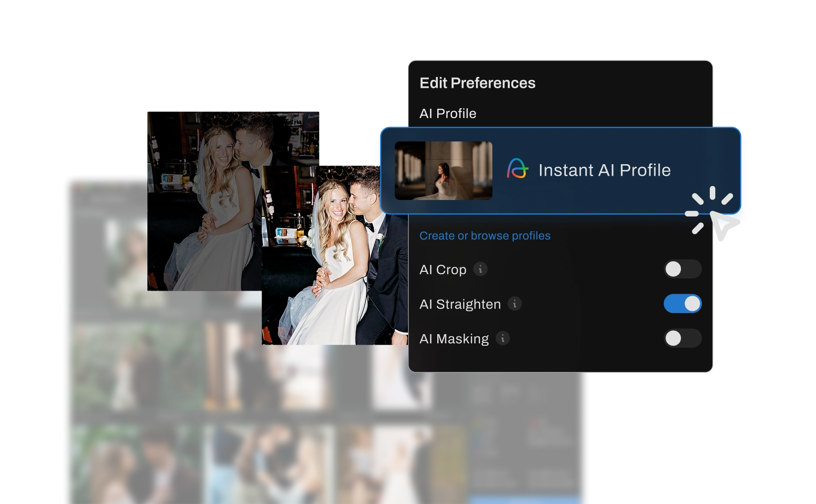
Task: Turn on AI Masking
Action: tap(682, 338)
